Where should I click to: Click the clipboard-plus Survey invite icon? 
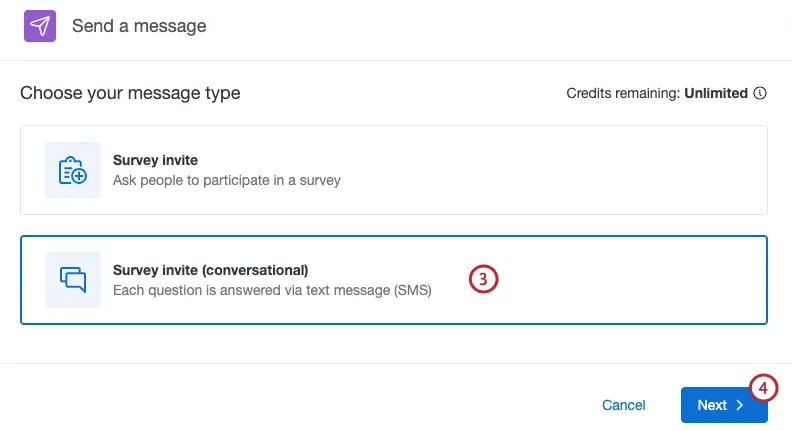coord(73,170)
